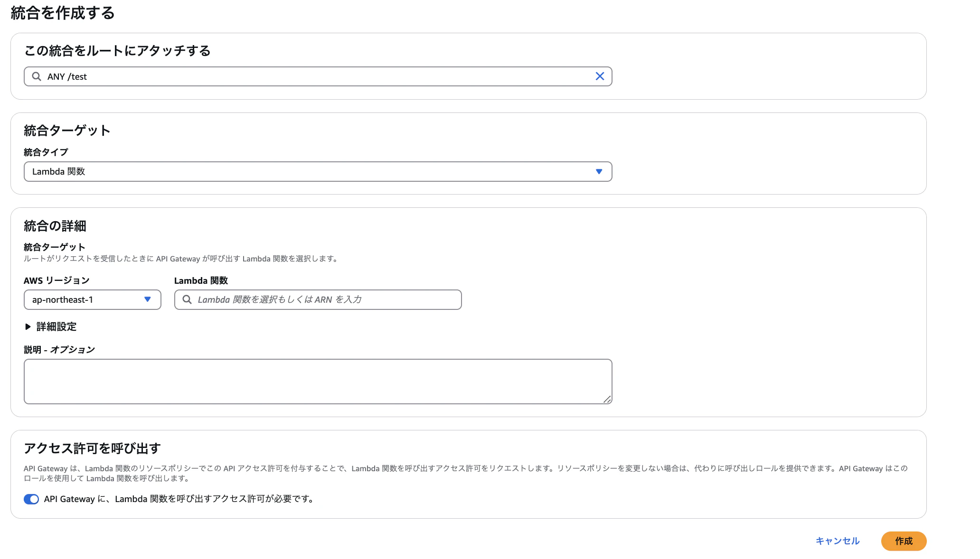Click the 説明 - オプション text area
Image resolution: width=980 pixels, height=559 pixels.
(x=318, y=382)
